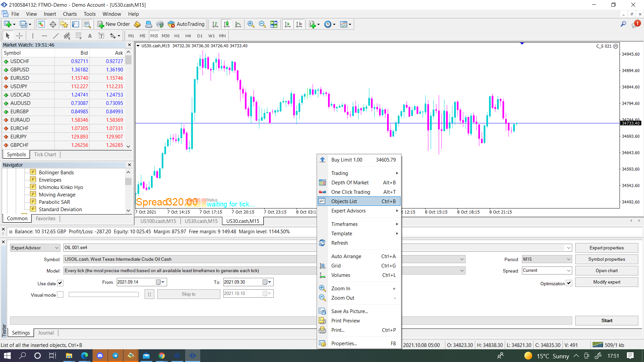
Task: Switch to the US100.cash,M15 chart tab
Action: tap(158, 221)
